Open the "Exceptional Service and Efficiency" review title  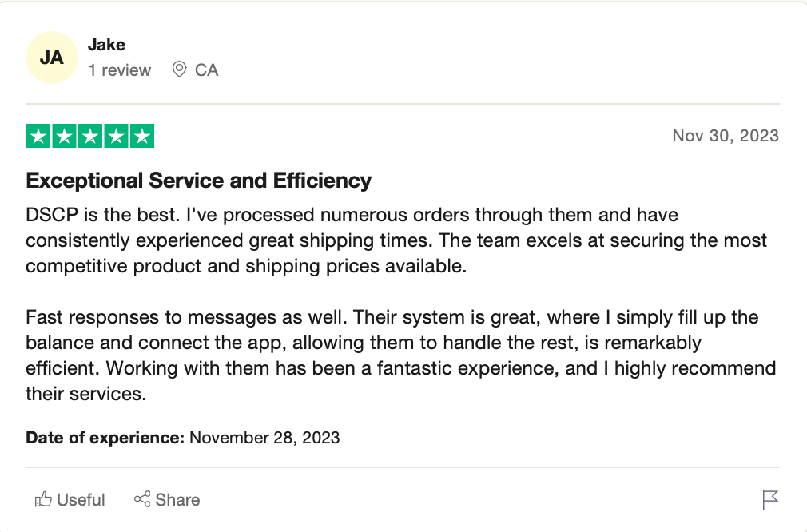tap(199, 181)
